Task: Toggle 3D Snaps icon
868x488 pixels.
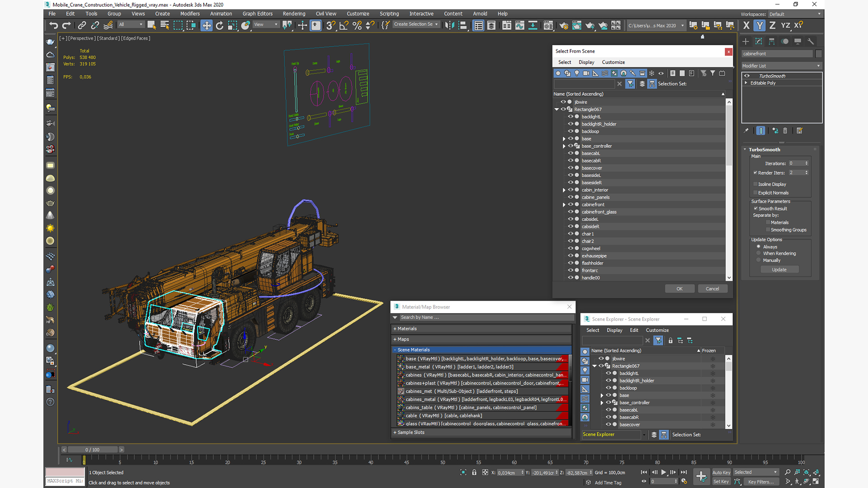Action: (x=331, y=25)
